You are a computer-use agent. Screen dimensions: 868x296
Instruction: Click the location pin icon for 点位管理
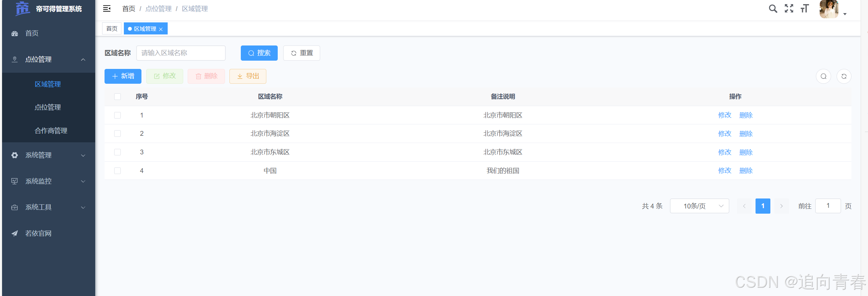coord(14,59)
